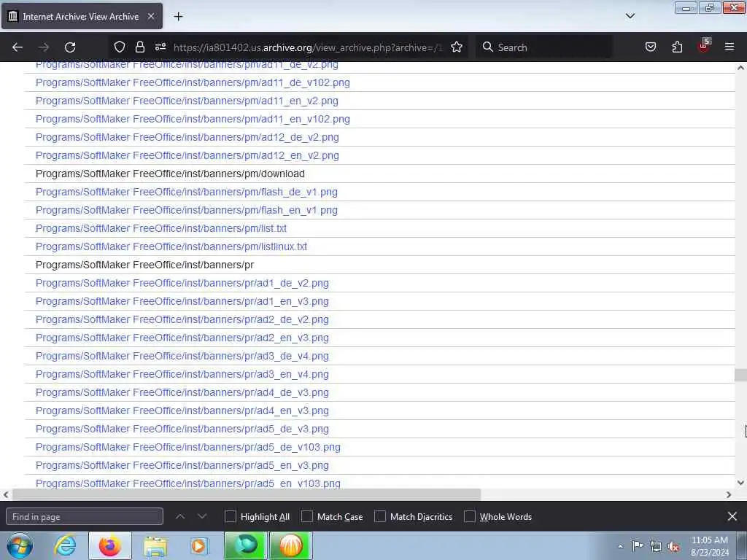Open ad12_de_v2.png link
Screen dimensions: 747x560
coord(187,137)
